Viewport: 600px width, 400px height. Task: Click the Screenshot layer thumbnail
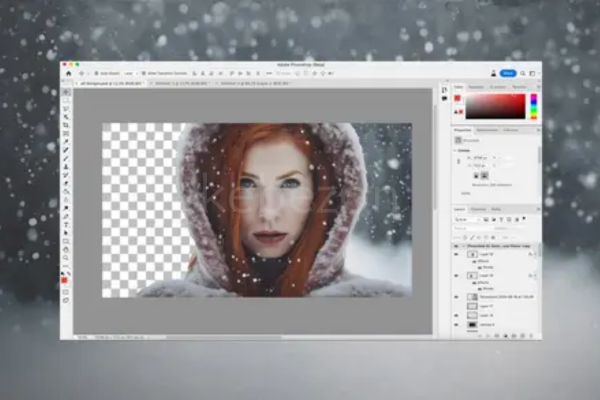pos(473,297)
